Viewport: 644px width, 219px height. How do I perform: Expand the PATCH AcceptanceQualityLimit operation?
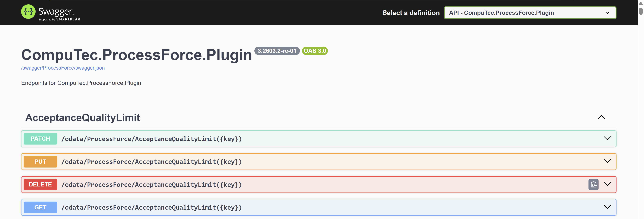tap(607, 138)
